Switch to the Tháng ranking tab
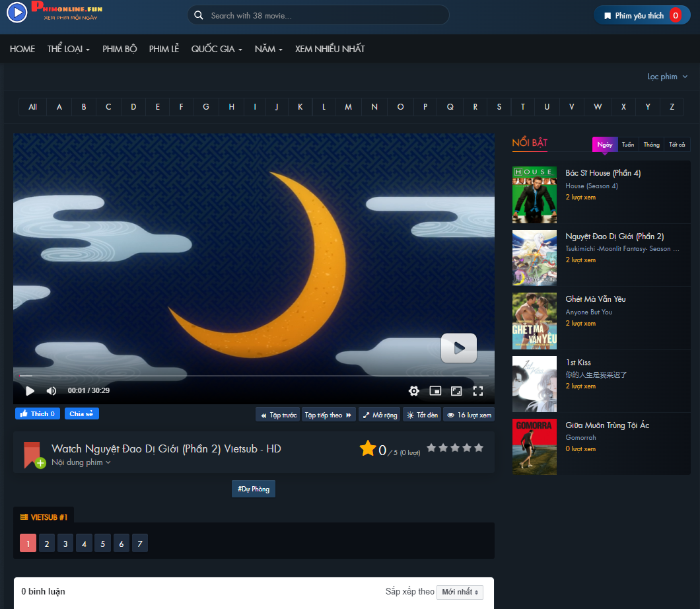Screen dimensions: 700x609 tap(651, 144)
